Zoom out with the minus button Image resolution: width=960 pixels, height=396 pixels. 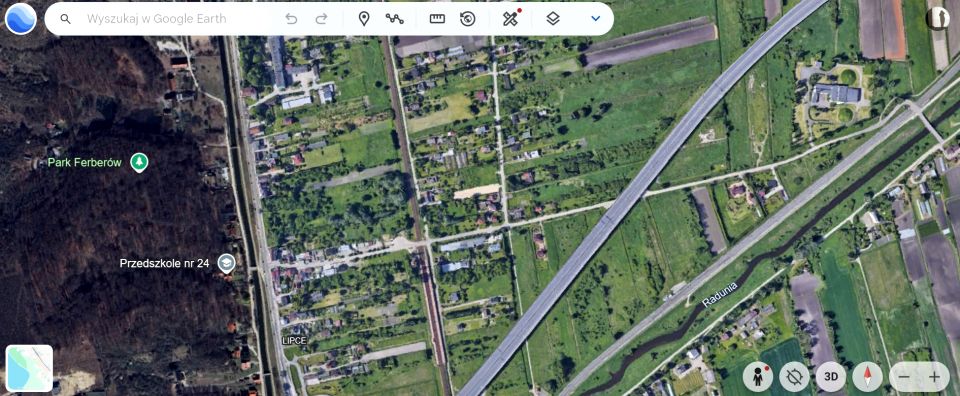point(904,377)
